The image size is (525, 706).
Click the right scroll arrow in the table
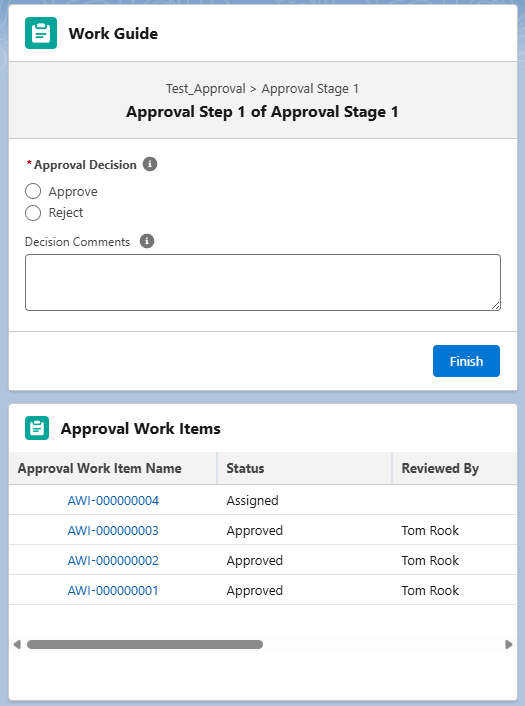(x=509, y=644)
